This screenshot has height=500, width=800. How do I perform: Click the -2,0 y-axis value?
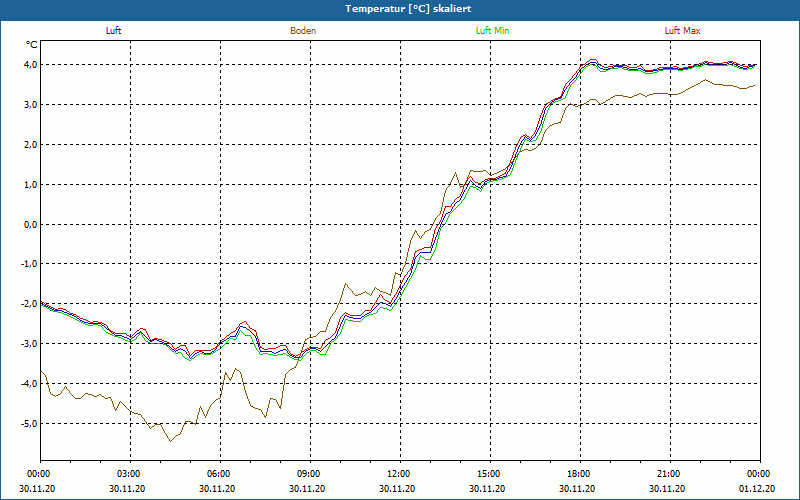click(29, 304)
